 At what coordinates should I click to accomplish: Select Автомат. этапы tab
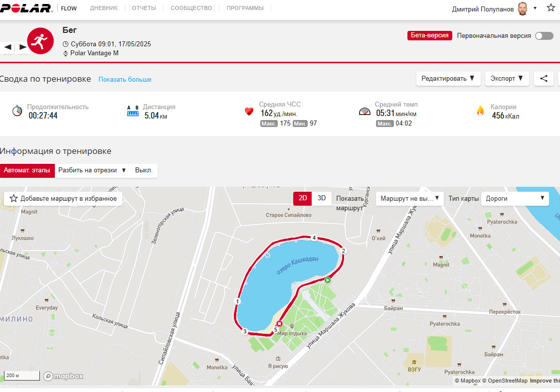(27, 170)
